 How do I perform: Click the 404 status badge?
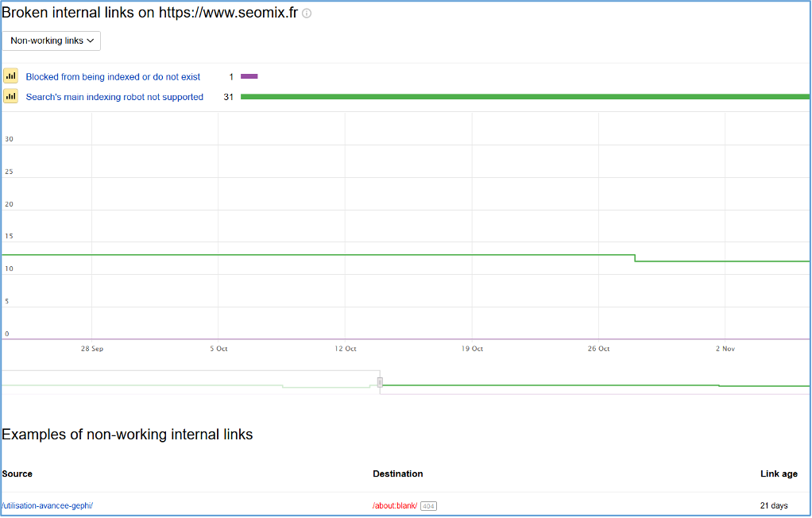pyautogui.click(x=428, y=506)
